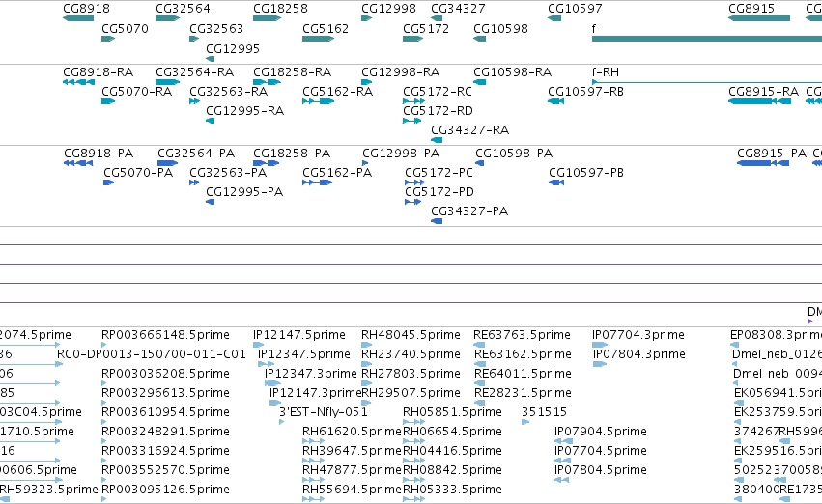This screenshot has height=504, width=822.
Task: Click the CG32563-PA protein label
Action: [x=228, y=173]
